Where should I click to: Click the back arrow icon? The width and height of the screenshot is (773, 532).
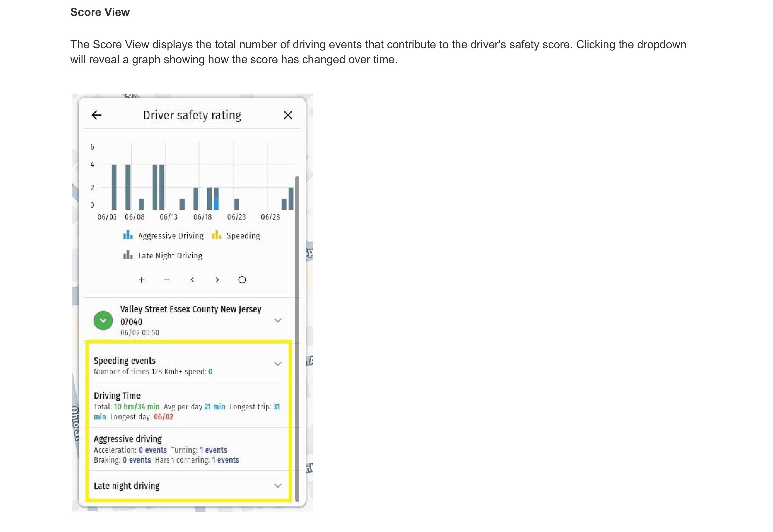coord(97,115)
